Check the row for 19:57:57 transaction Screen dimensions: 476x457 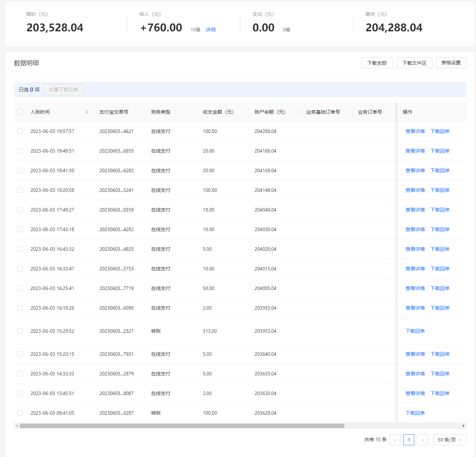point(20,131)
